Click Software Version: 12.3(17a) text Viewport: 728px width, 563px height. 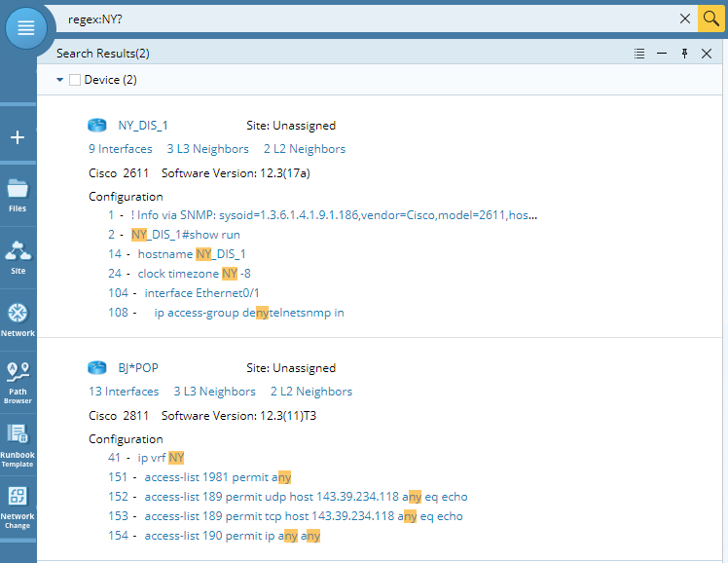(236, 173)
